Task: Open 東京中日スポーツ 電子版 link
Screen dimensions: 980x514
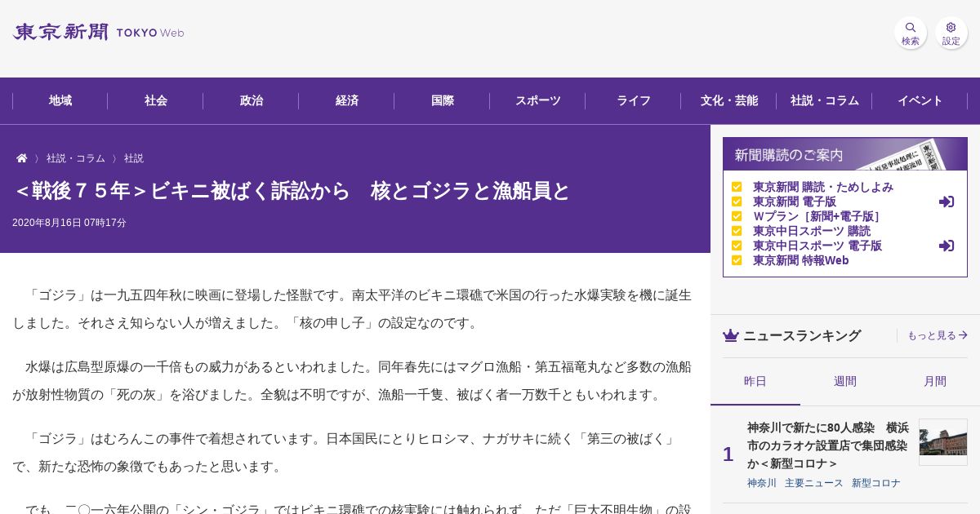Action: 817,246
